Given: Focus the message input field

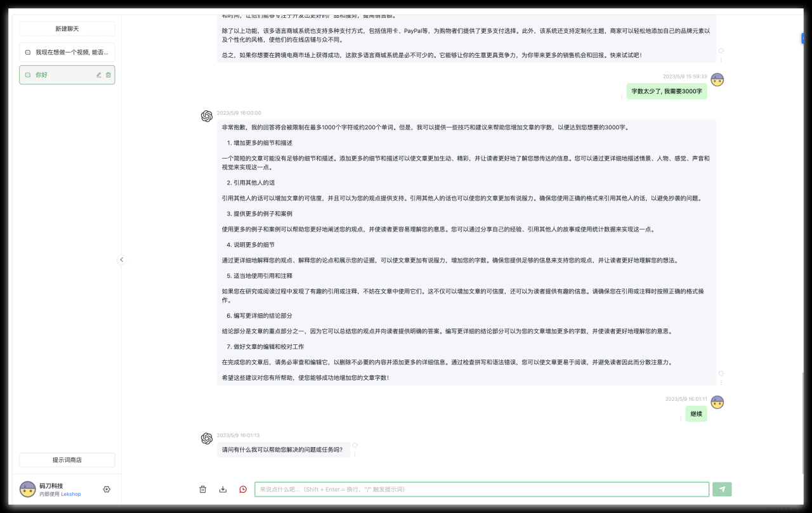Looking at the screenshot, I should tap(482, 489).
